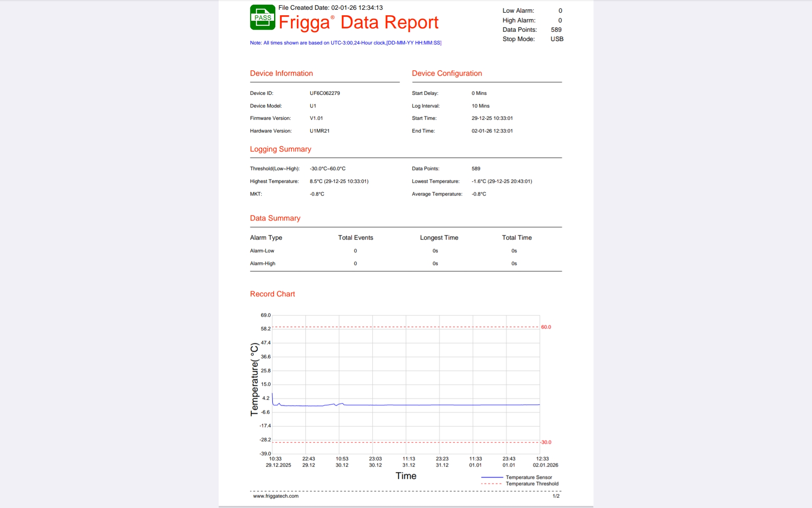This screenshot has width=812, height=508.
Task: Click the Frigga Data Report title
Action: (358, 22)
